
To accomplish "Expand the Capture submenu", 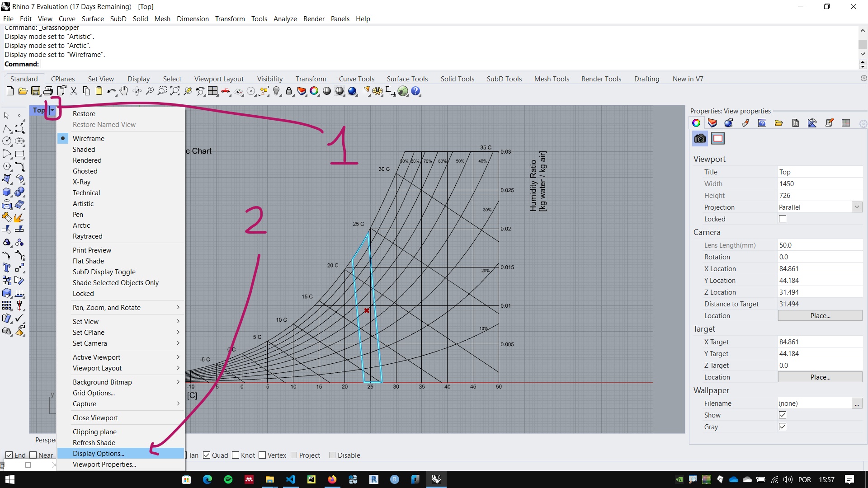I will click(x=121, y=404).
